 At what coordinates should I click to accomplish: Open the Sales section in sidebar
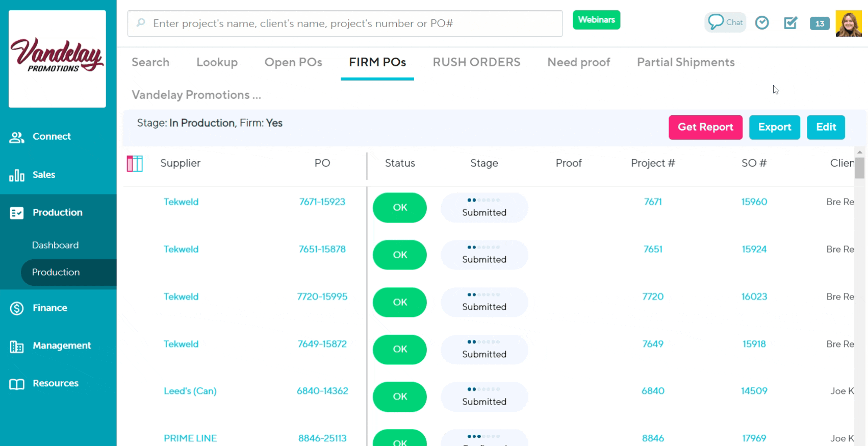click(44, 175)
